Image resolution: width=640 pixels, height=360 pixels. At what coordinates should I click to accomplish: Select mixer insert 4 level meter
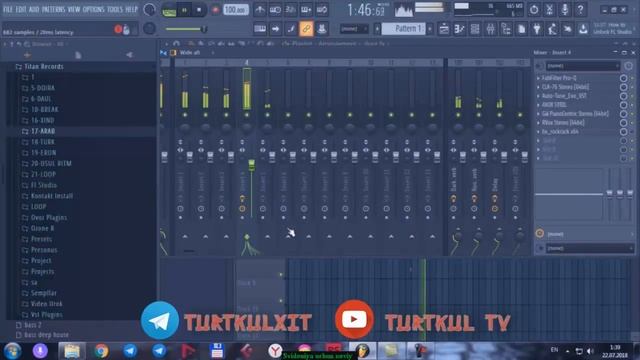(247, 89)
